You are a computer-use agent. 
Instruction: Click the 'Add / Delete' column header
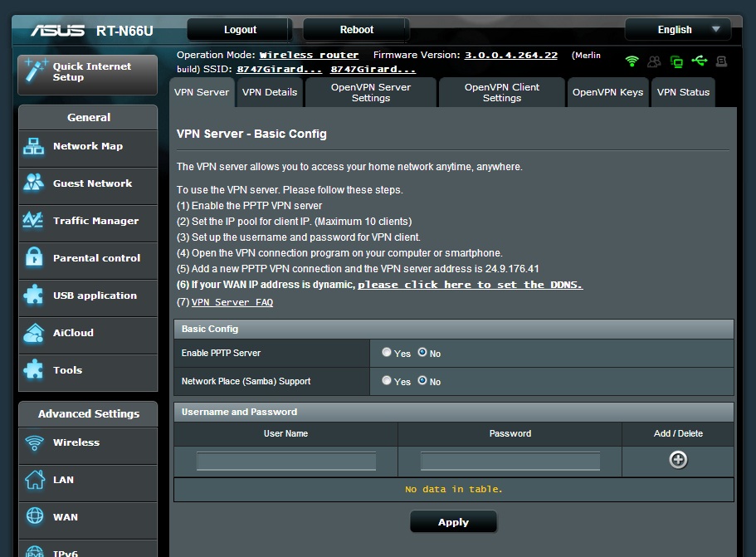coord(678,433)
